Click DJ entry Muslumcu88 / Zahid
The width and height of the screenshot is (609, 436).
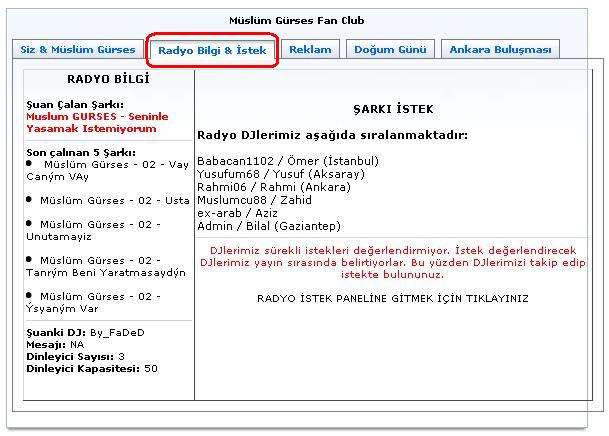[x=254, y=200]
